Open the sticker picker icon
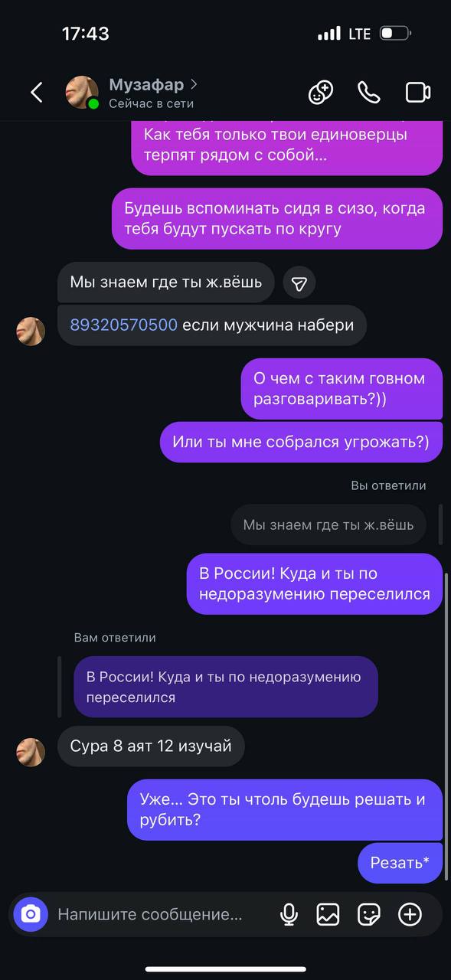The width and height of the screenshot is (451, 980). pos(369,914)
